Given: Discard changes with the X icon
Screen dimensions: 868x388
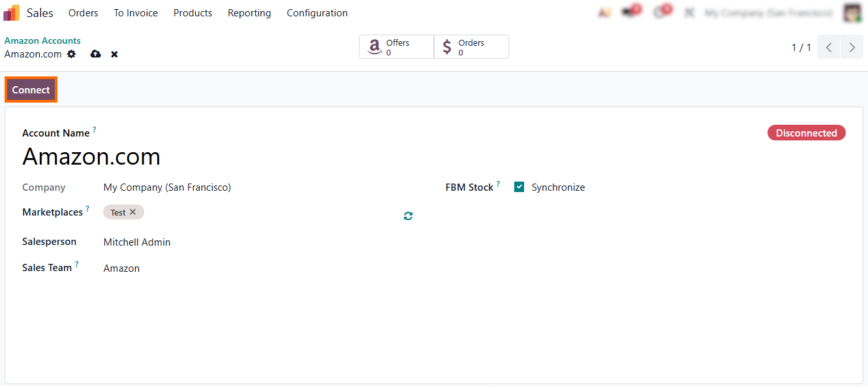Looking at the screenshot, I should (114, 54).
